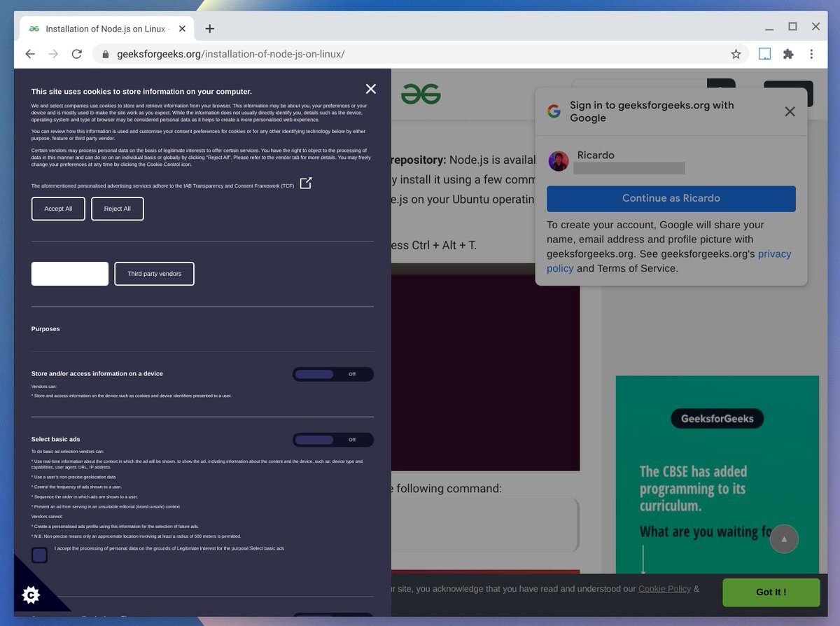Go back to previous page
This screenshot has height=626, width=840.
pyautogui.click(x=30, y=54)
